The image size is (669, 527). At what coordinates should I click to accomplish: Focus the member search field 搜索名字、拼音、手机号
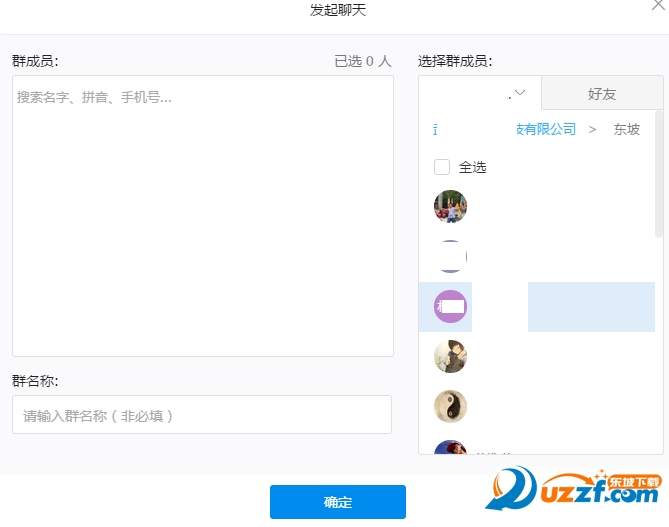point(200,98)
